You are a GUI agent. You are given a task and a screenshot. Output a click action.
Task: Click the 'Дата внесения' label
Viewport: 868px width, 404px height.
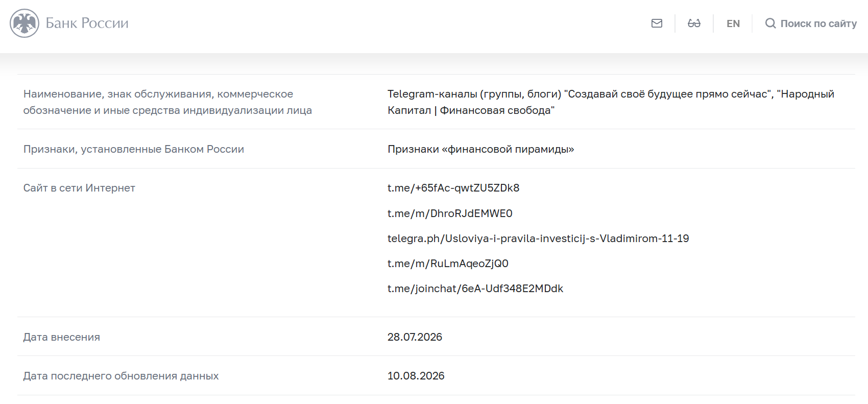pyautogui.click(x=62, y=337)
